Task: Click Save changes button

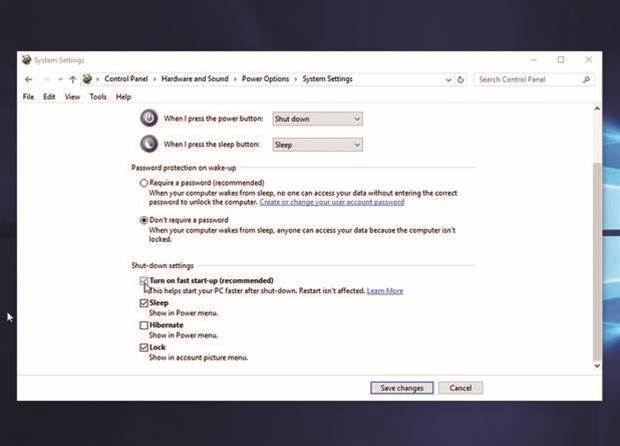Action: pos(402,388)
